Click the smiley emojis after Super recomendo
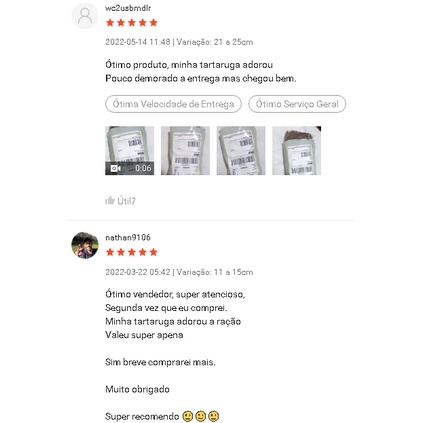 point(201,416)
